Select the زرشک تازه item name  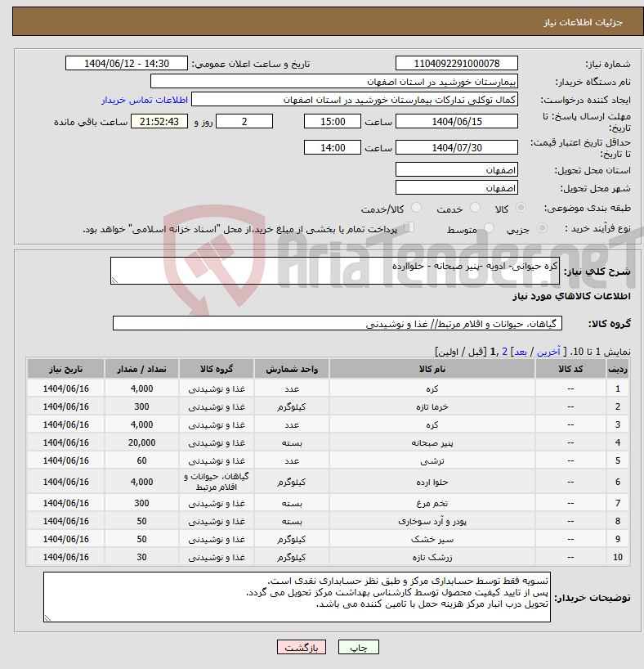coord(432,557)
